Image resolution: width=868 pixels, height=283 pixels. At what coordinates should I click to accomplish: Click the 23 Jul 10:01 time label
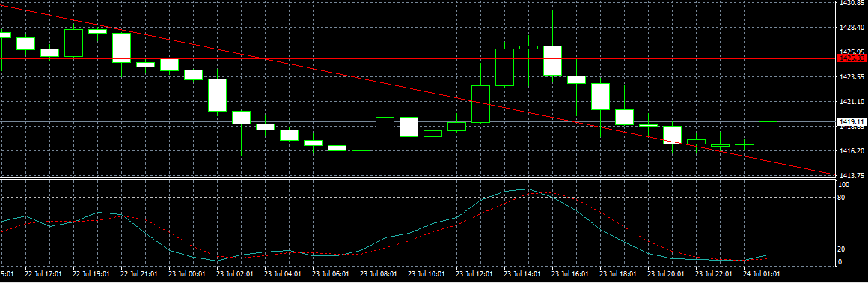point(427,273)
